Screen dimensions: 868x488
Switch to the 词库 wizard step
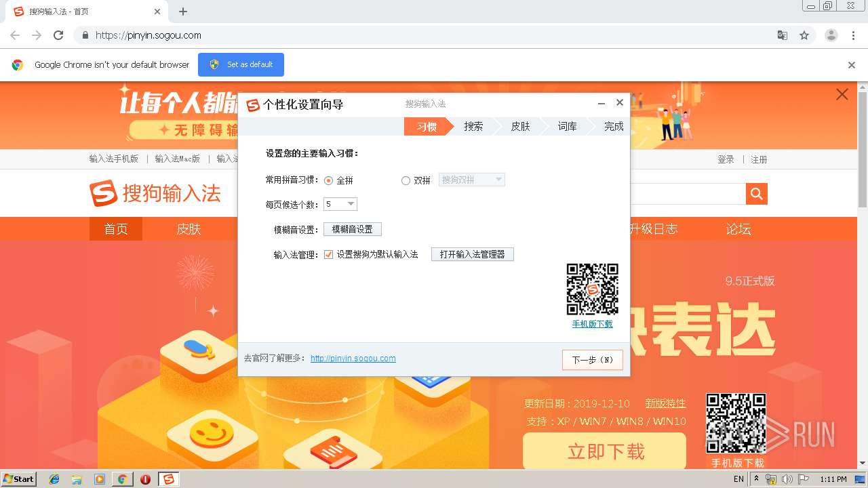tap(567, 126)
